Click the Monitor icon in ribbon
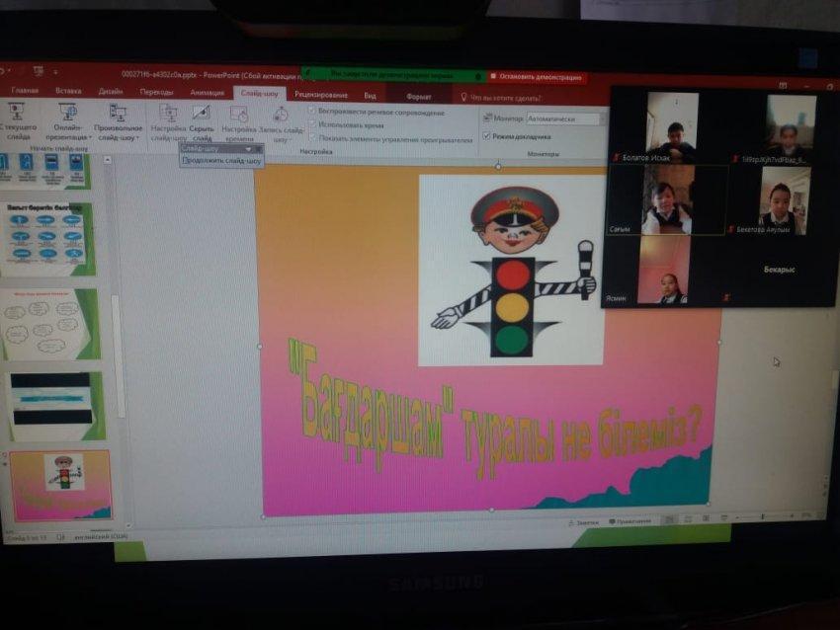 (487, 118)
